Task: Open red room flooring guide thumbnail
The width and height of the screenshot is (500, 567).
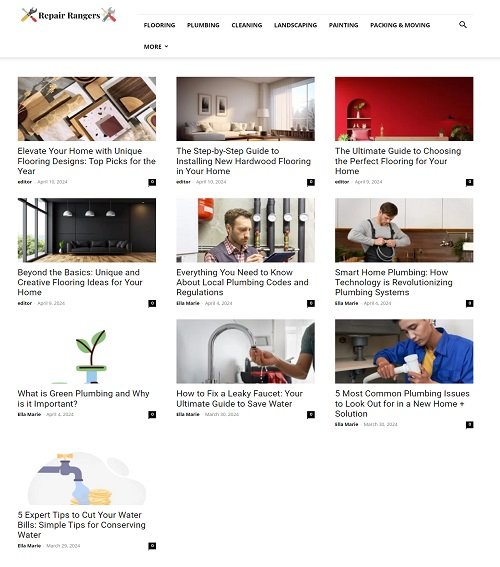Action: pyautogui.click(x=404, y=108)
